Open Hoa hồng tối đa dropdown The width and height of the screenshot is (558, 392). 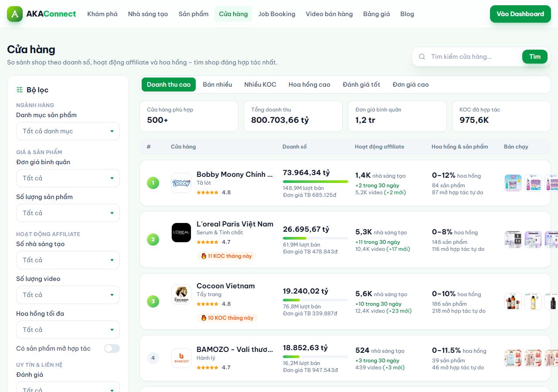pyautogui.click(x=68, y=330)
